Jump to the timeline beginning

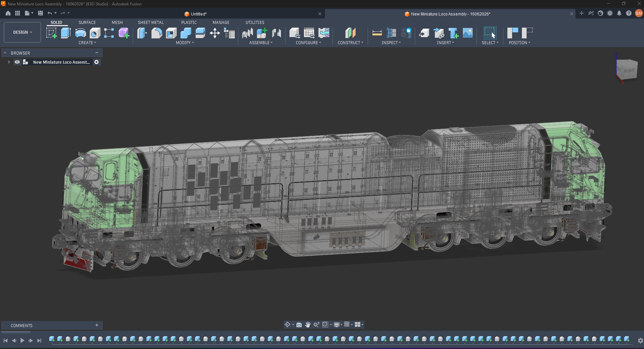5,341
